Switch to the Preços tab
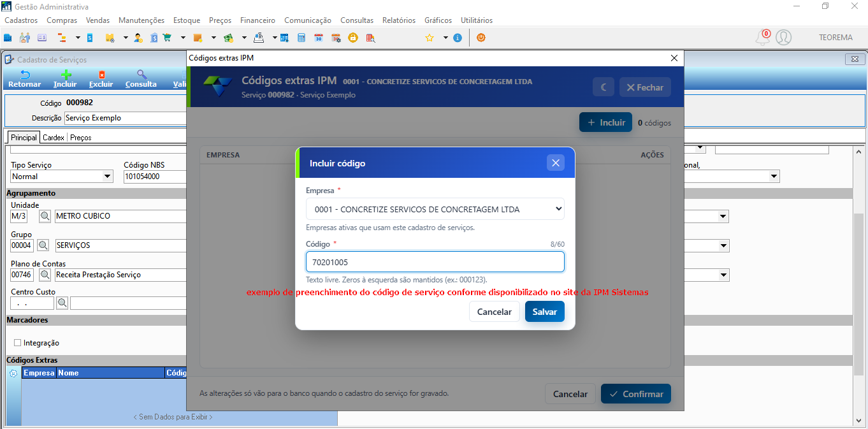868x429 pixels. (81, 137)
